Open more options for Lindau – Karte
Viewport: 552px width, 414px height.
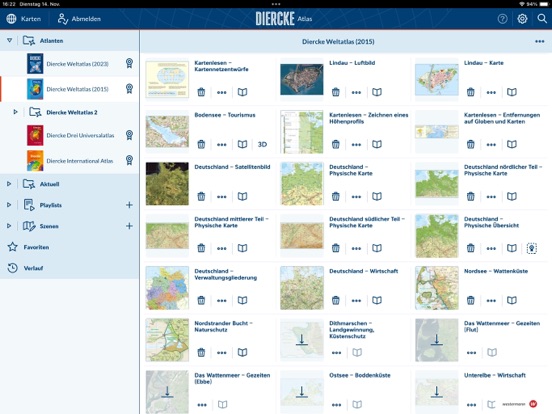[491, 93]
